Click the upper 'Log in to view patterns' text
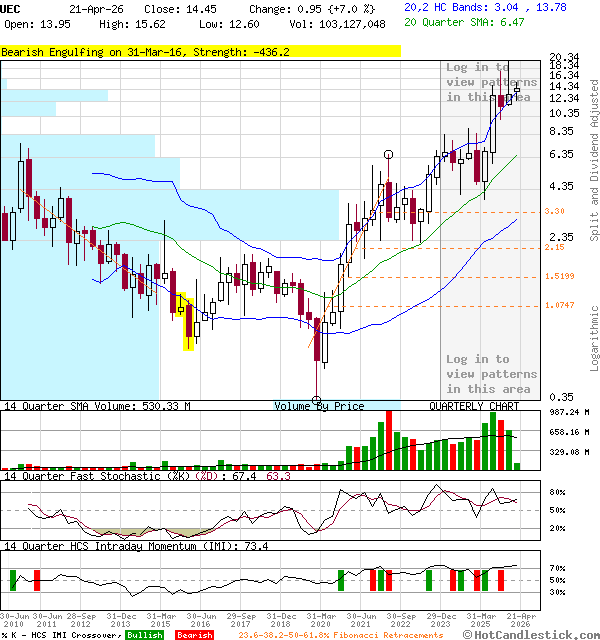 click(491, 82)
